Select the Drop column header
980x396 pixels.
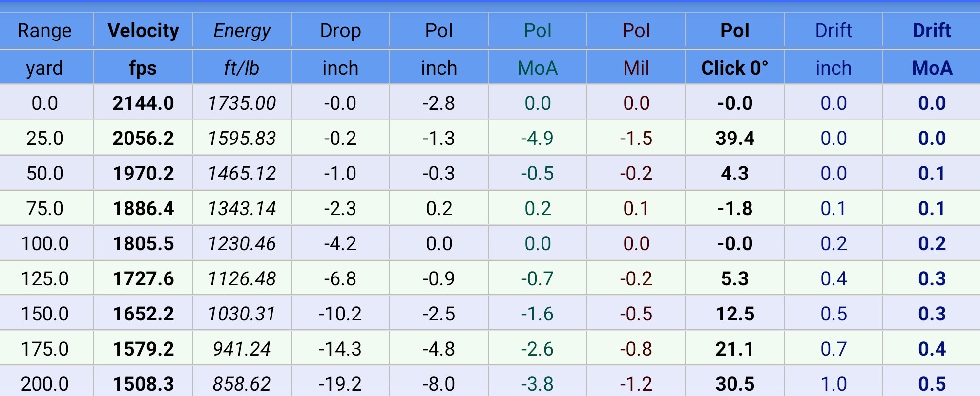pyautogui.click(x=340, y=31)
